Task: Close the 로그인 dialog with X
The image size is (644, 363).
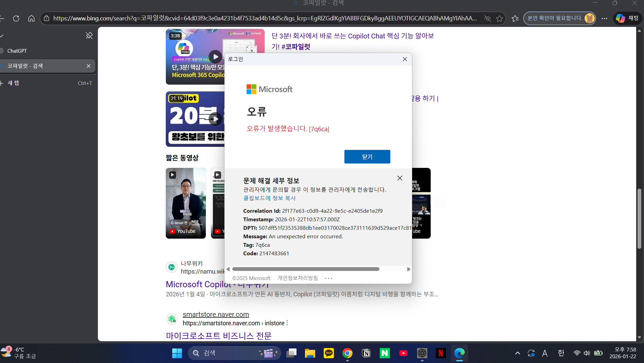Action: (405, 59)
